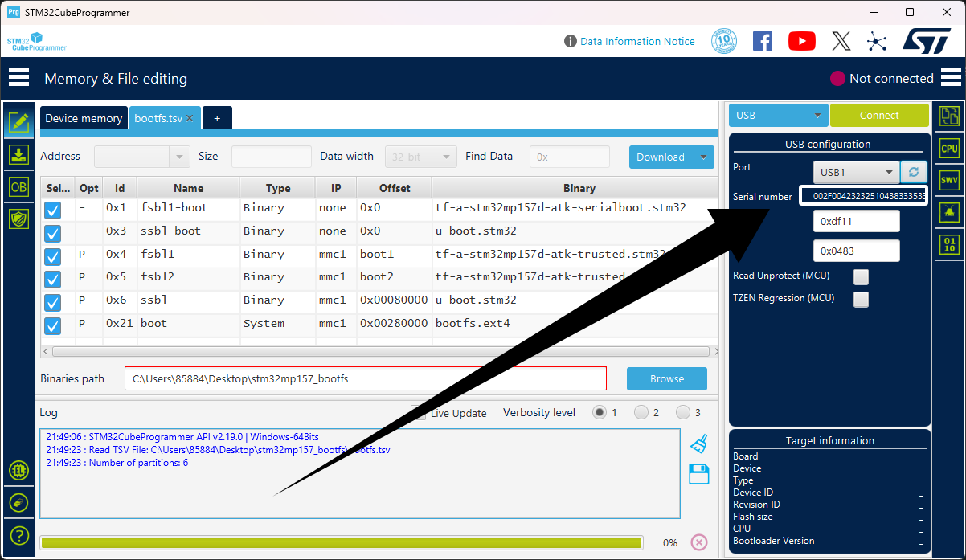Click the Size input field
Viewport: 966px width, 560px height.
pos(272,157)
